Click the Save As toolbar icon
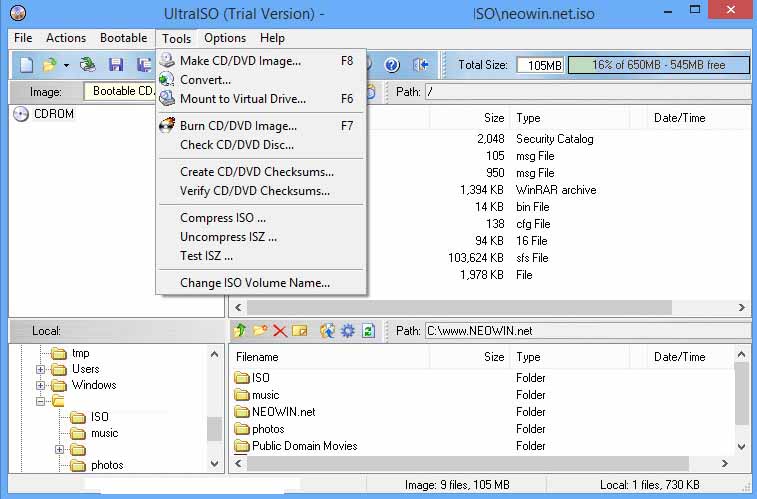 point(144,65)
